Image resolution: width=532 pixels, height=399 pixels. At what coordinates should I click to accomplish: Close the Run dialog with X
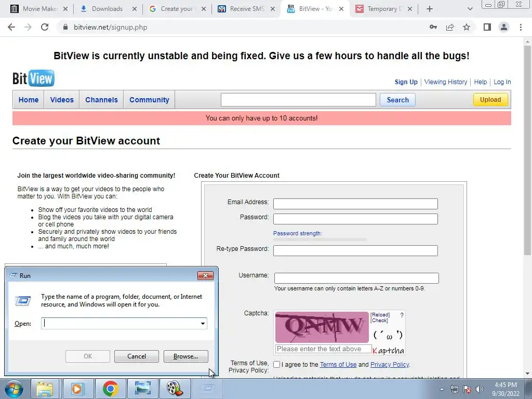click(205, 275)
